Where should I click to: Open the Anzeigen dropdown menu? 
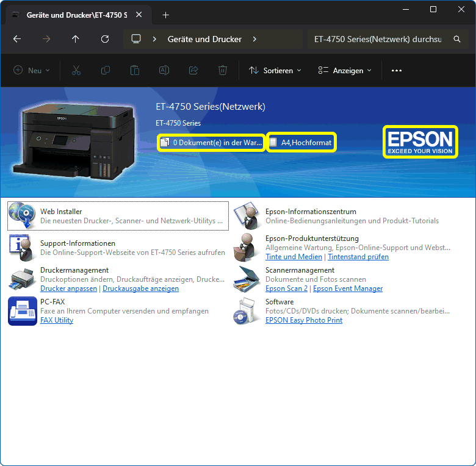tap(345, 71)
